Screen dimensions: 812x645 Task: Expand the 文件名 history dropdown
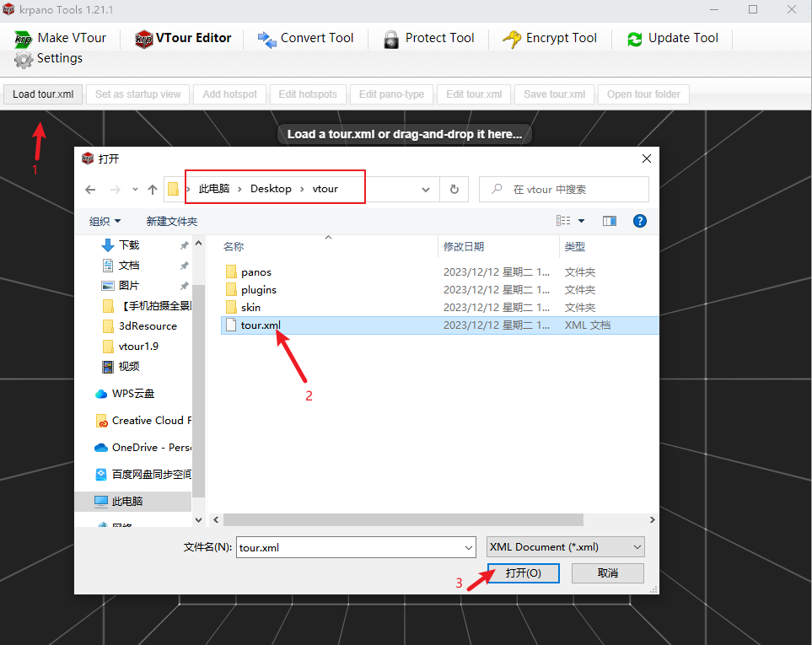(x=469, y=547)
